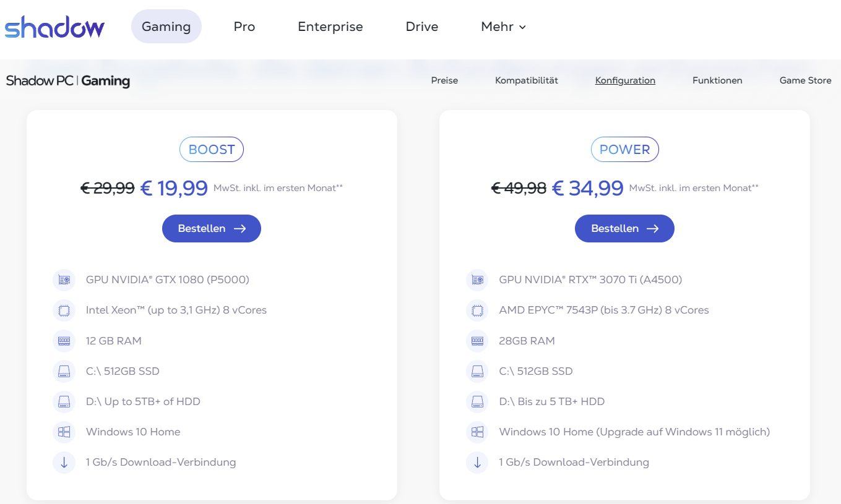Jump to the Funktionen section
Screen dimensions: 841x504
point(717,80)
